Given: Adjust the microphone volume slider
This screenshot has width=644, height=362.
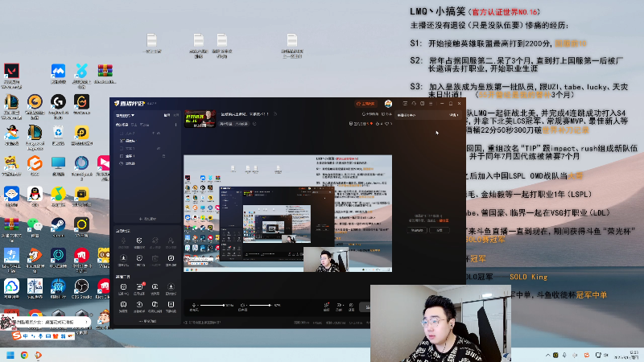Looking at the screenshot, I should point(213,305).
